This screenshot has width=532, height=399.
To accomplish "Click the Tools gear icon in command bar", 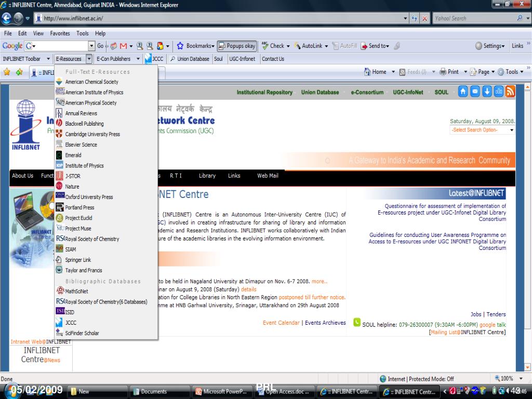I will (501, 72).
